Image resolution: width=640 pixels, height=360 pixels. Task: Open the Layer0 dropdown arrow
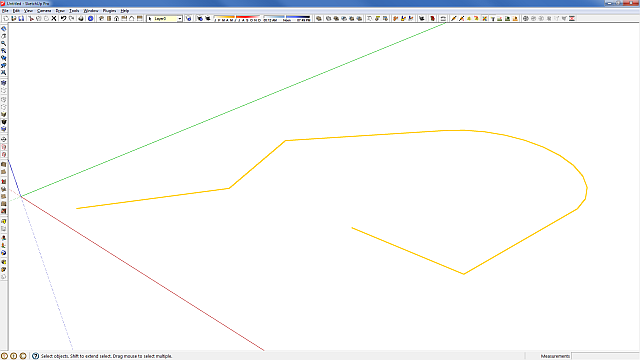coord(180,19)
